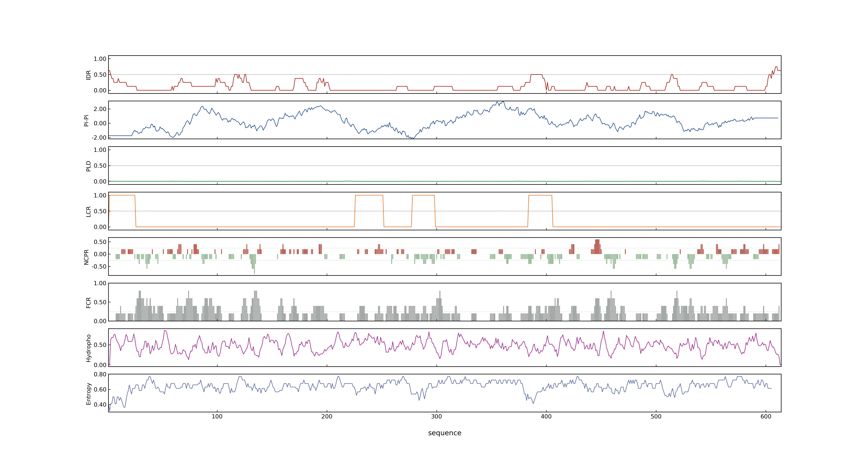Click the x-axis tick label 500

tap(656, 416)
